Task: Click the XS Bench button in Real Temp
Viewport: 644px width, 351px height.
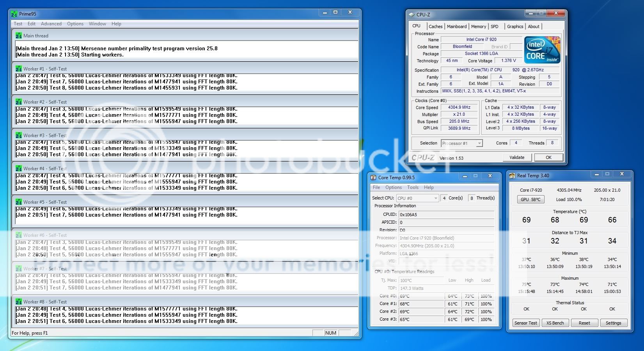Action: coord(555,323)
